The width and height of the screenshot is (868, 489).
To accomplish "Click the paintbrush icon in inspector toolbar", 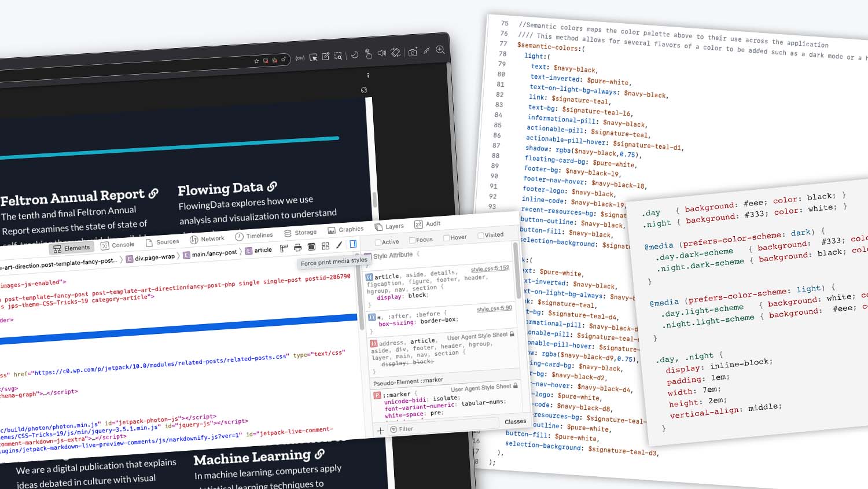I will (339, 245).
